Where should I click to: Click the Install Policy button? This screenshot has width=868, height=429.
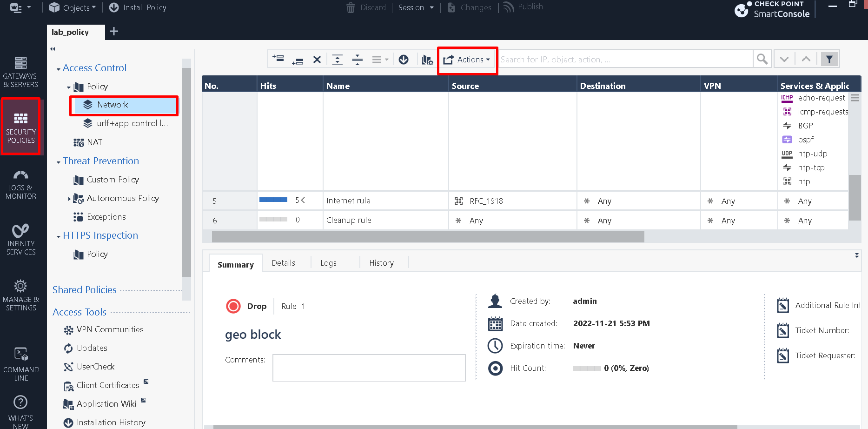[x=138, y=7]
